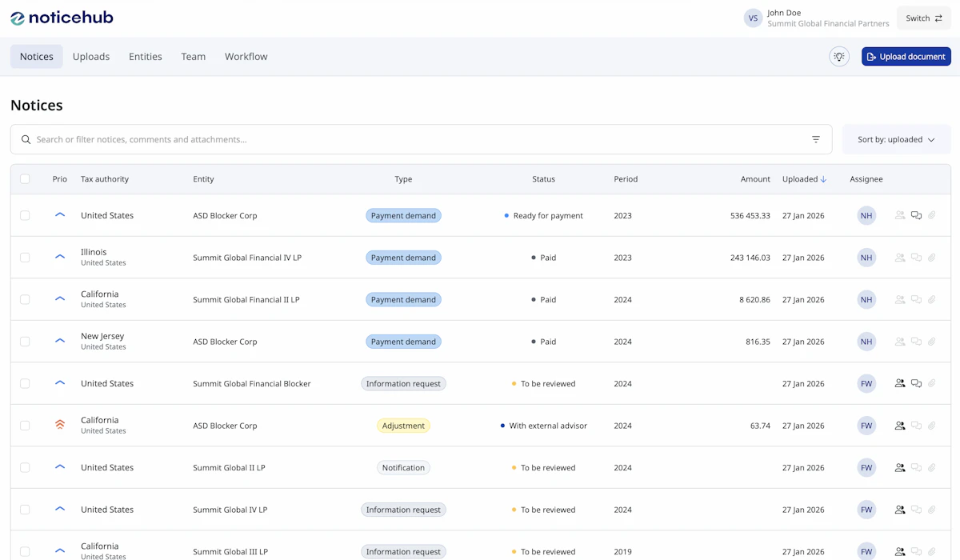Click the Payment demand tag for Illinois
The width and height of the screenshot is (960, 560).
pyautogui.click(x=403, y=258)
